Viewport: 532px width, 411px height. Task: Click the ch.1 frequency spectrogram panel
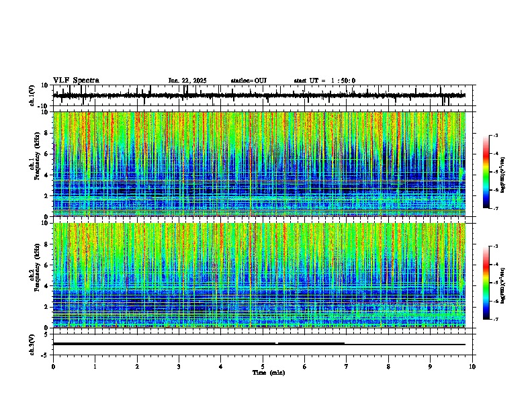tap(259, 164)
